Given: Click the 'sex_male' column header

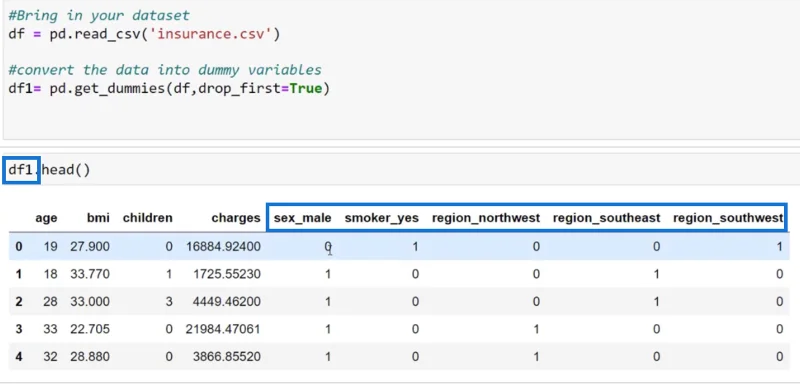Looking at the screenshot, I should pyautogui.click(x=303, y=218).
